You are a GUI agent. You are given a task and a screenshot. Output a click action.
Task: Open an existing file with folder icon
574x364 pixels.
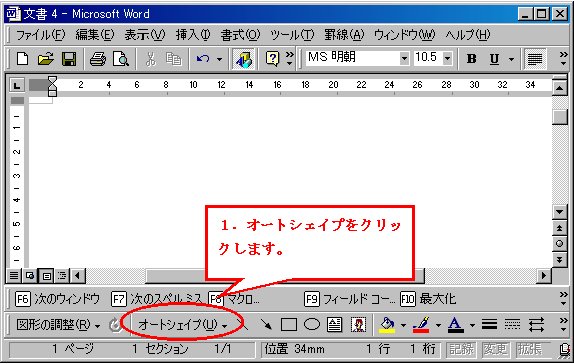point(45,59)
